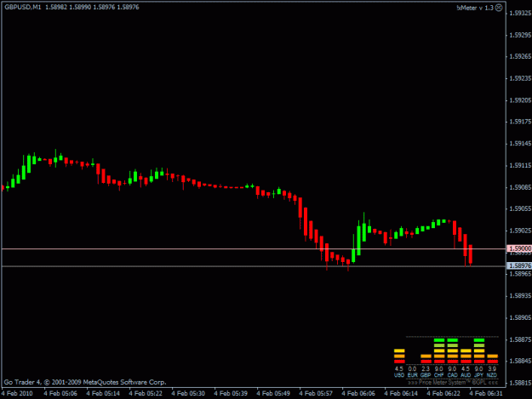Image resolution: width=532 pixels, height=399 pixels.
Task: Click the smiley expert advisor icon
Action: click(x=499, y=8)
